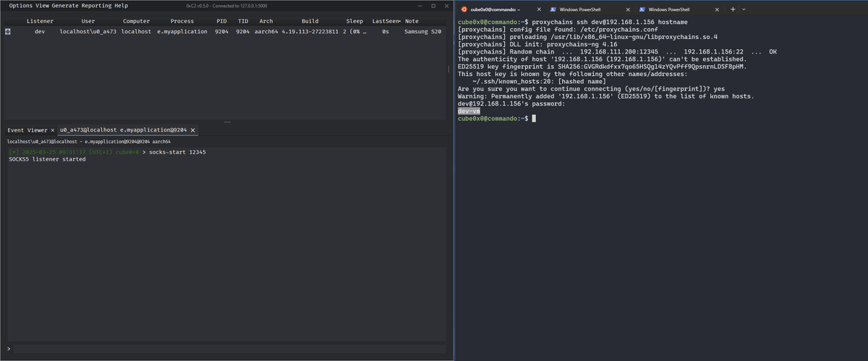
Task: Close the second Windows PowerShell tab
Action: pyautogui.click(x=717, y=9)
